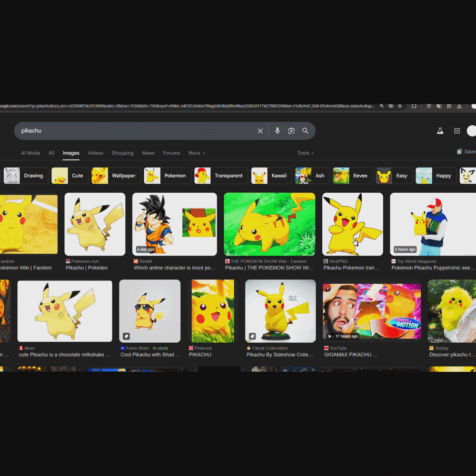This screenshot has width=476, height=476.
Task: Open browser downloads icon
Action: coord(459,106)
